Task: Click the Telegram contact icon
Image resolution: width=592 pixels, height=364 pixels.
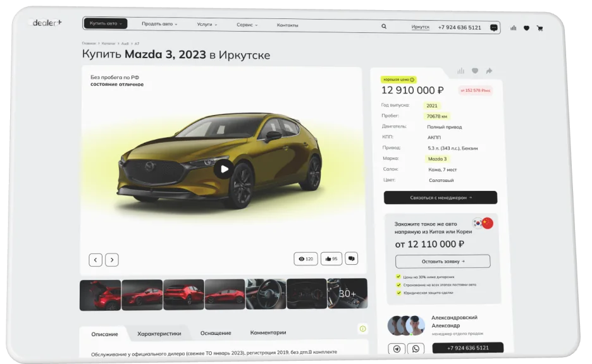Action: pos(397,349)
